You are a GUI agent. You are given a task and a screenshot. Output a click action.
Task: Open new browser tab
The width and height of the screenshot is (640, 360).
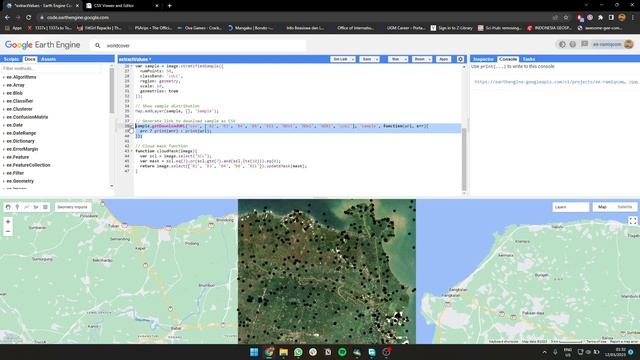coord(169,6)
